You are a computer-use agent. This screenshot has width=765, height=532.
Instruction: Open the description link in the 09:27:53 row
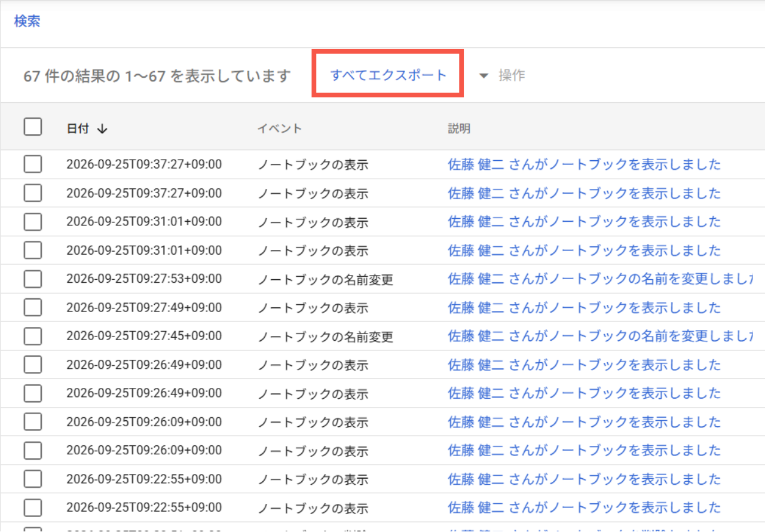[x=600, y=279]
